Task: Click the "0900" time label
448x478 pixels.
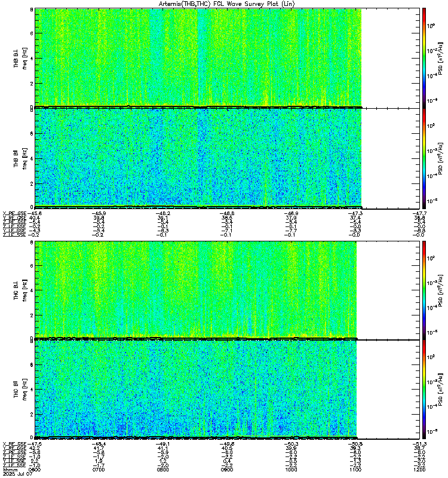Action: (227, 470)
